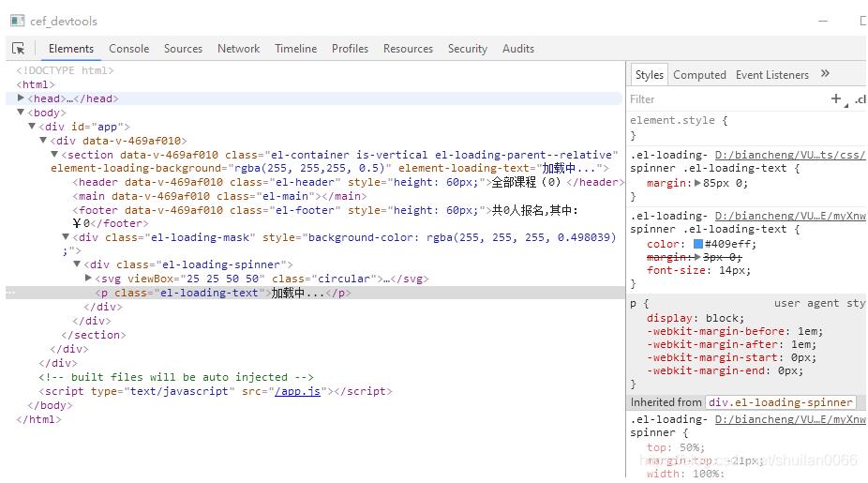
Task: Select the header el-header element row
Action: [348, 182]
